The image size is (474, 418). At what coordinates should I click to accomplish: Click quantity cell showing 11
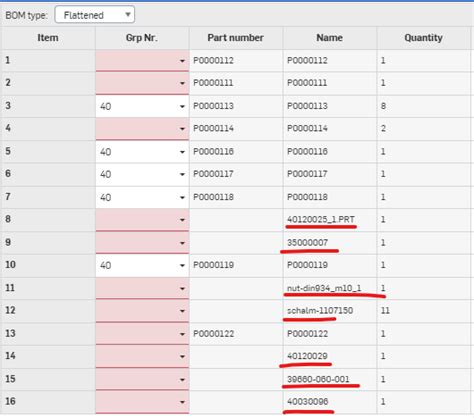(423, 311)
